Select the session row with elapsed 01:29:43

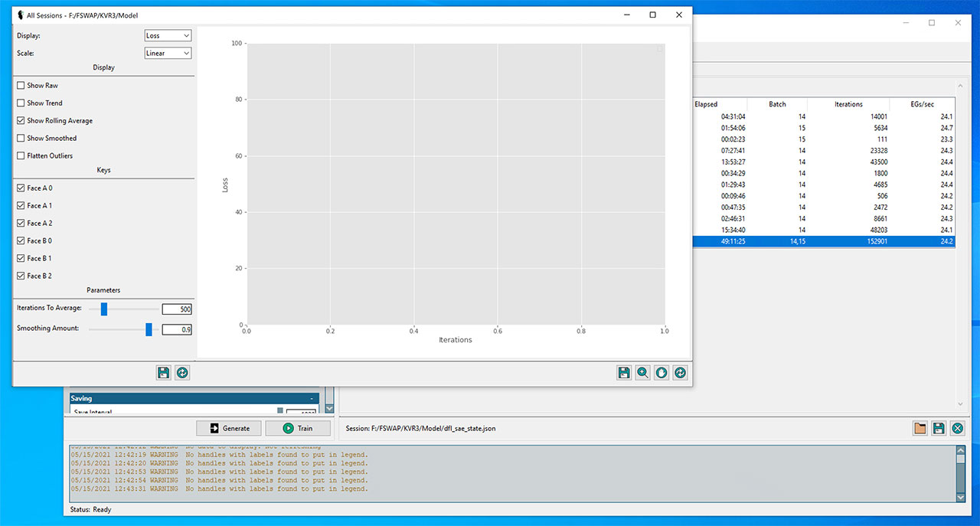click(824, 185)
